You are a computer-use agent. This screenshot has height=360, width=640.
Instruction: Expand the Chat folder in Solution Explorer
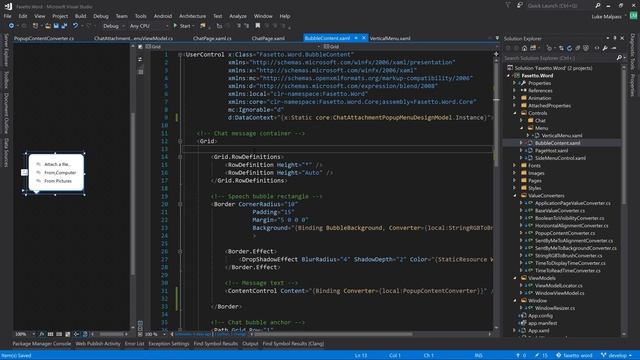pyautogui.click(x=521, y=120)
